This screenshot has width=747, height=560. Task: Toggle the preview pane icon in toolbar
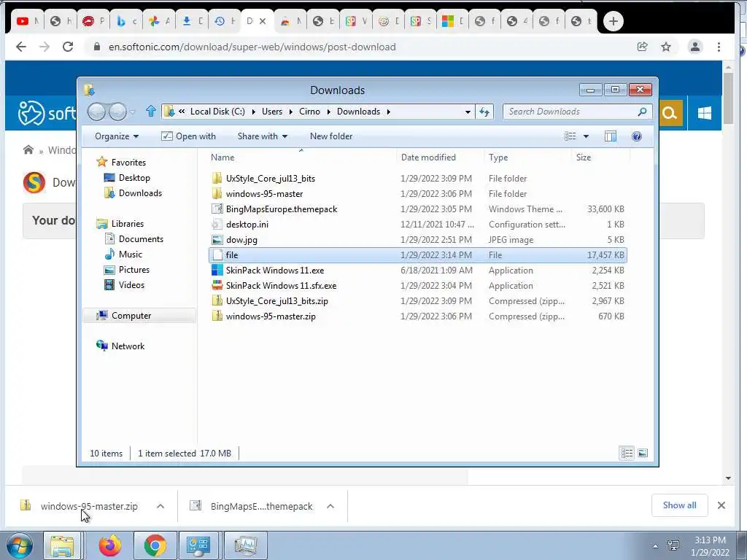(x=611, y=136)
